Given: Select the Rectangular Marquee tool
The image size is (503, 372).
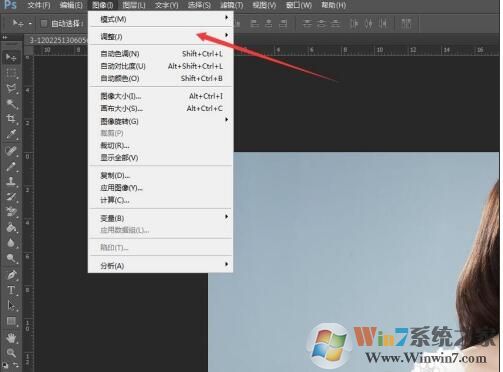Looking at the screenshot, I should tap(11, 73).
